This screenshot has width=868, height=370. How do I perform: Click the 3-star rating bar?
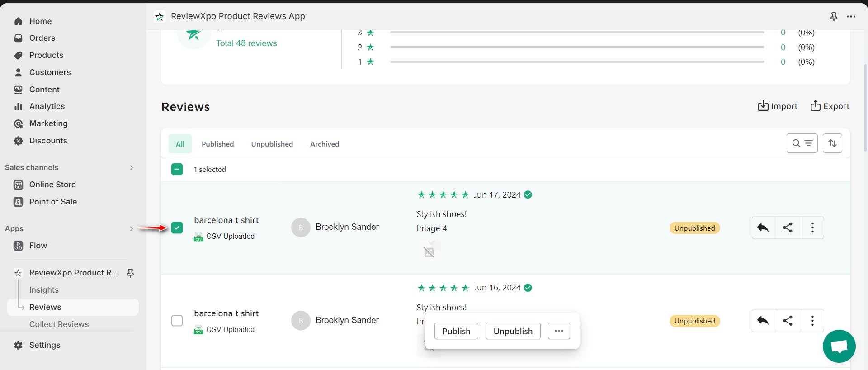pos(577,33)
